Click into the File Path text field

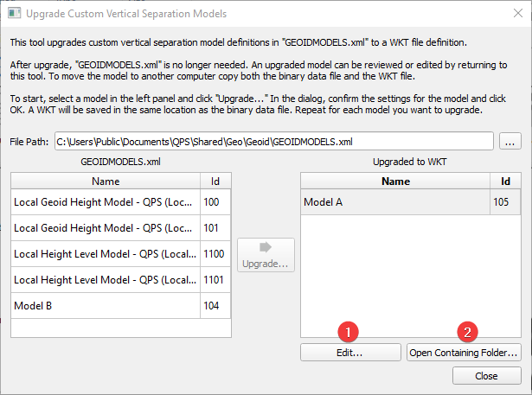click(x=272, y=141)
